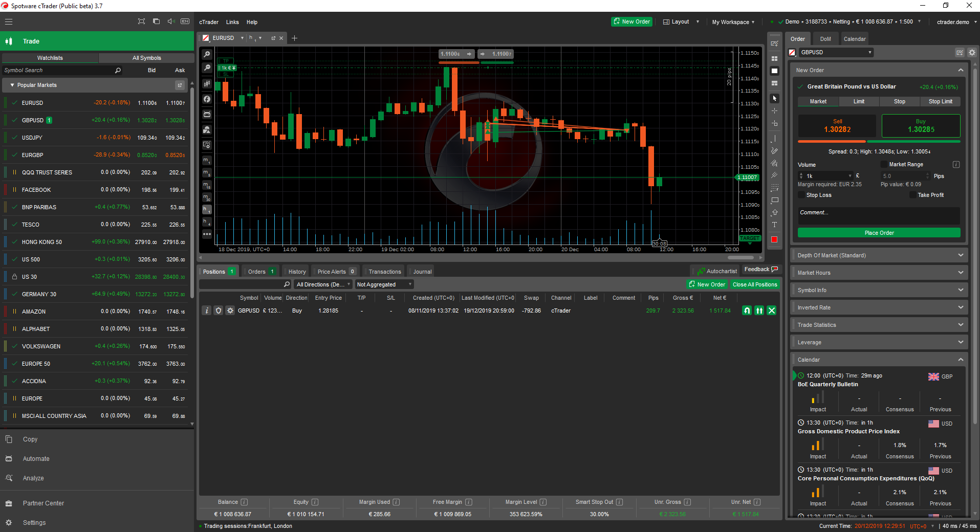Viewport: 980px width, 532px height.
Task: Select the m30 timeframe button
Action: [x=207, y=197]
